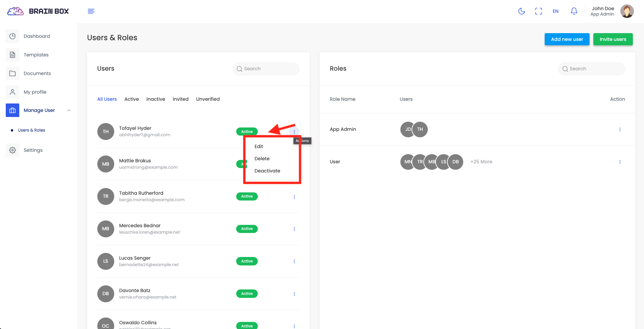Collapse the Manage User section chevron

click(x=69, y=110)
